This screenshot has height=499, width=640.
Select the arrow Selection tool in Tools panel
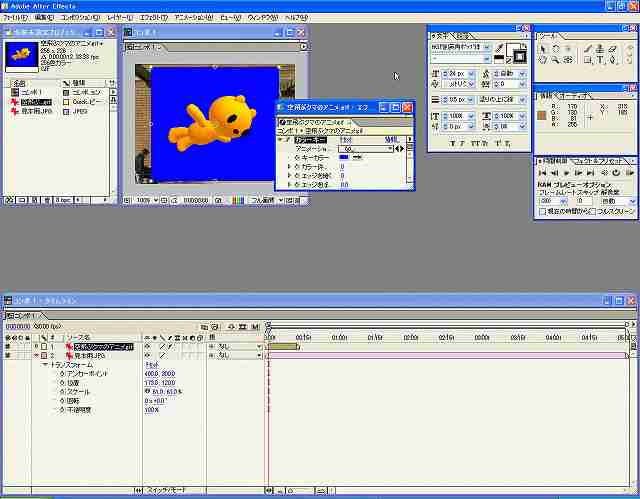coord(542,49)
